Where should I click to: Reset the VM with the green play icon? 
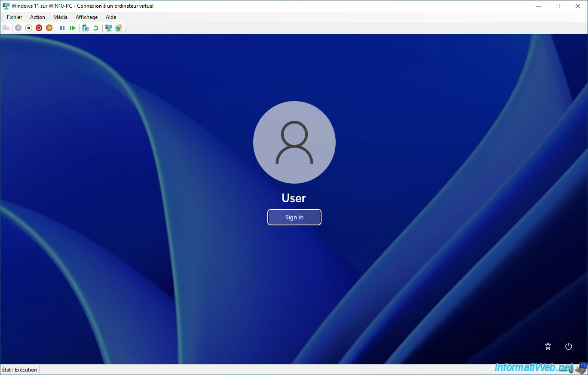(73, 28)
